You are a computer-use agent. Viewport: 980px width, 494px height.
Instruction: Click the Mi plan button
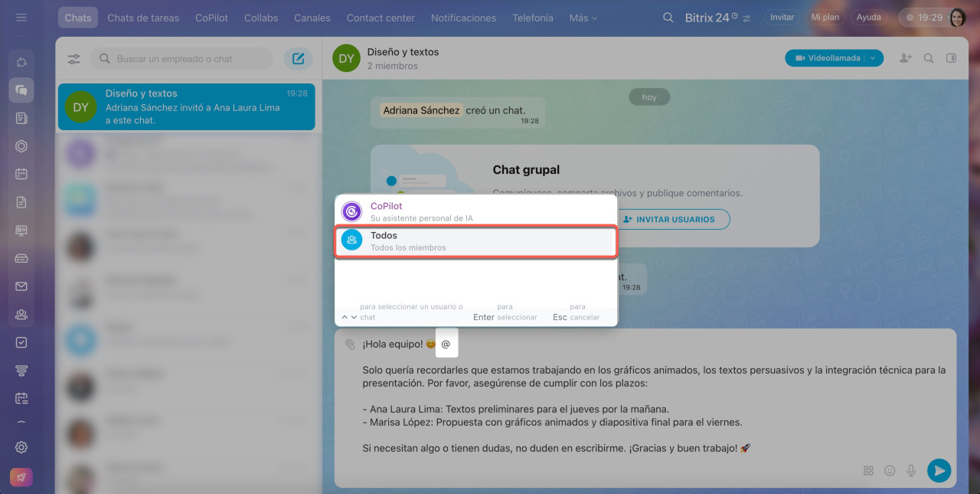pyautogui.click(x=825, y=18)
